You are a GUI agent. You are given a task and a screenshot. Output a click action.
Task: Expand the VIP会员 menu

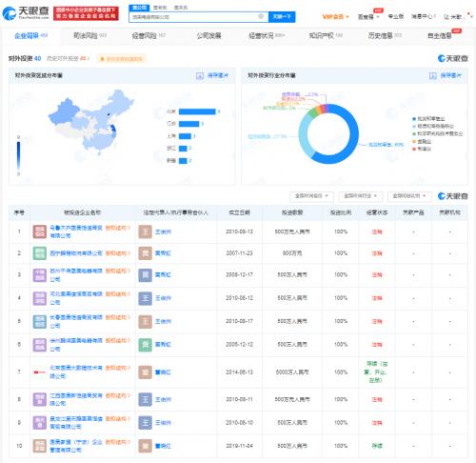[335, 16]
